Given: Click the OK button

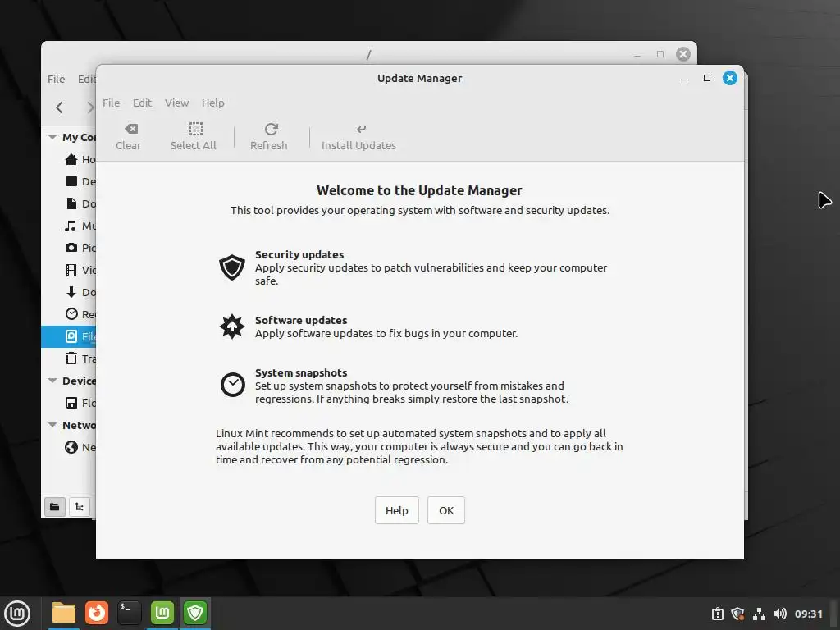Looking at the screenshot, I should (x=446, y=510).
